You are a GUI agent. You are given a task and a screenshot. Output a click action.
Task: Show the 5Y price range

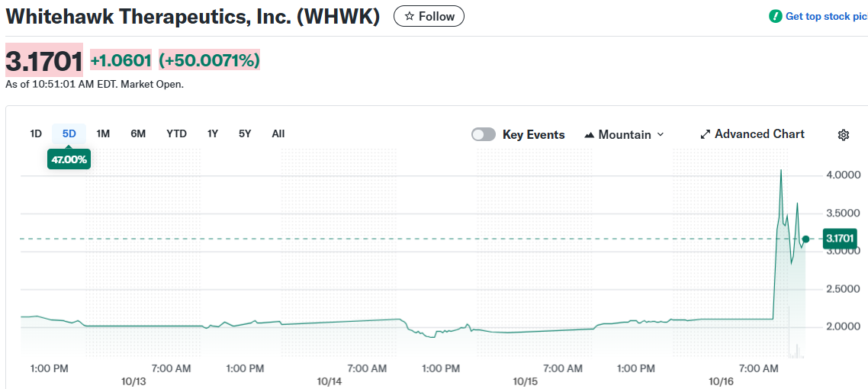pyautogui.click(x=245, y=133)
